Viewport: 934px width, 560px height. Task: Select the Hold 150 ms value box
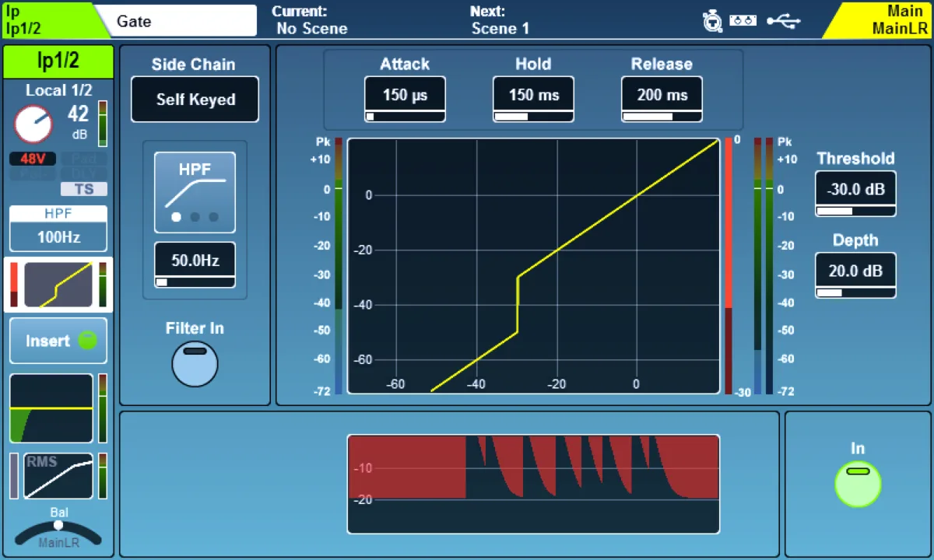534,99
